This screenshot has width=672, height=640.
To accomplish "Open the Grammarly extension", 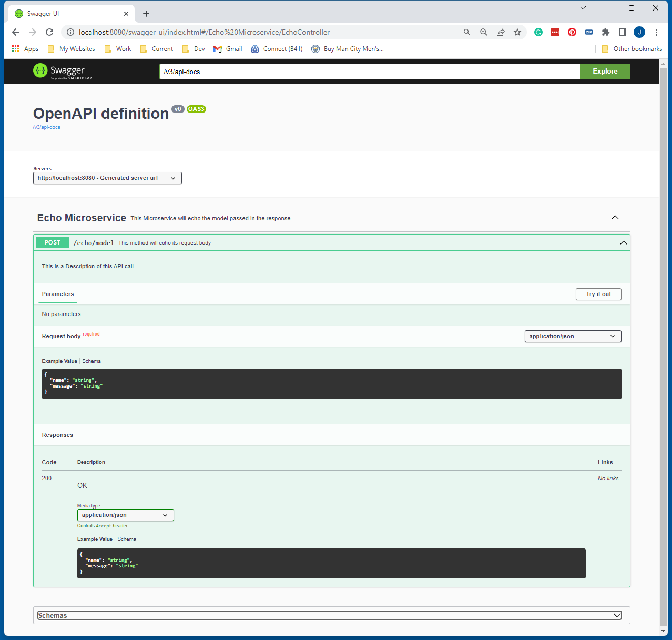I will click(538, 32).
